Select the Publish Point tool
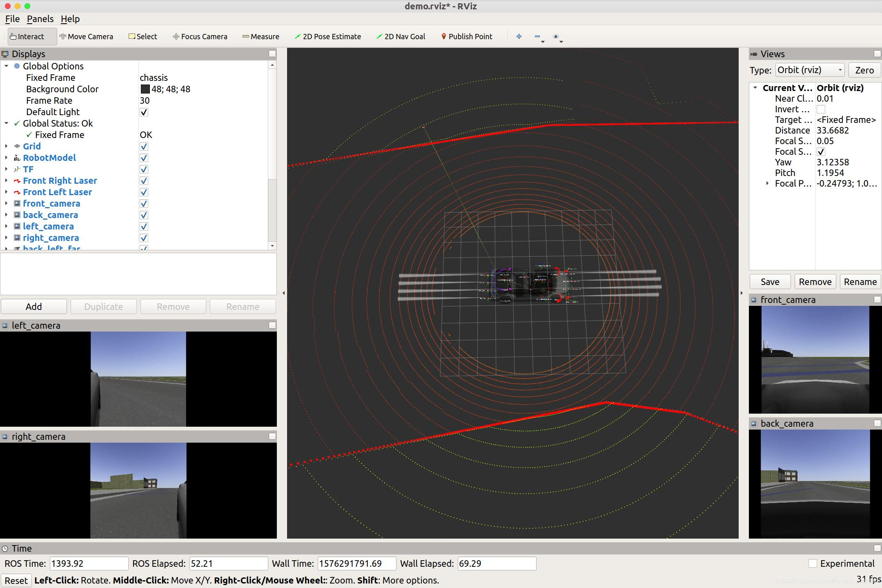 coord(467,36)
